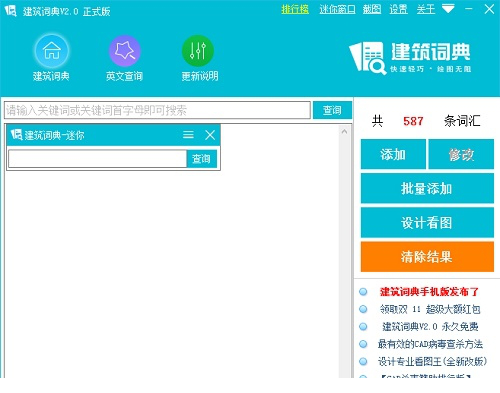This screenshot has height=393, width=500.
Task: Open news link 建筑词典手机版发布了
Action: pyautogui.click(x=429, y=292)
